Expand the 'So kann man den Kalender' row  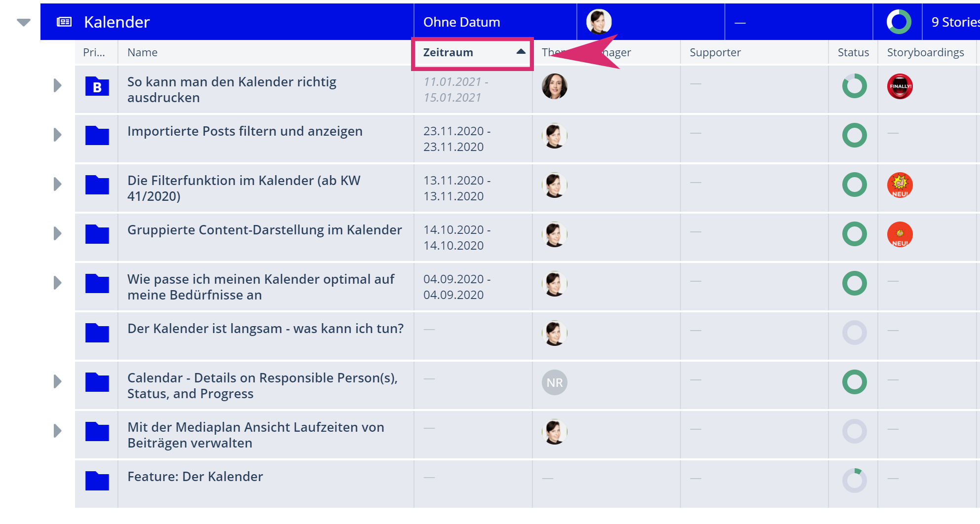57,85
